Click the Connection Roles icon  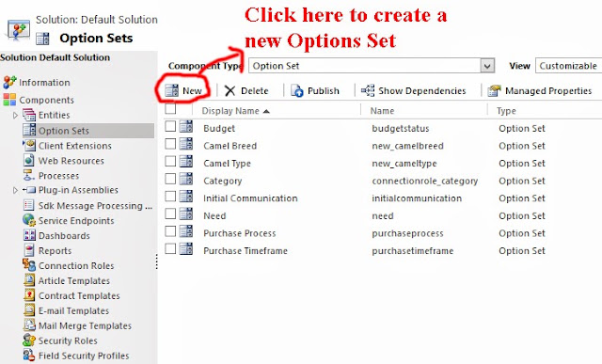29,265
